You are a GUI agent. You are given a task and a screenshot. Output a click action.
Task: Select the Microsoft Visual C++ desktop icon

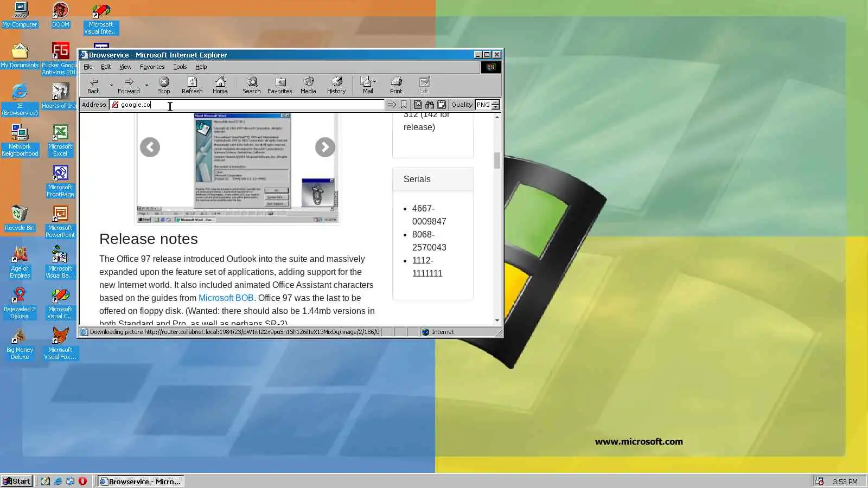pyautogui.click(x=60, y=303)
